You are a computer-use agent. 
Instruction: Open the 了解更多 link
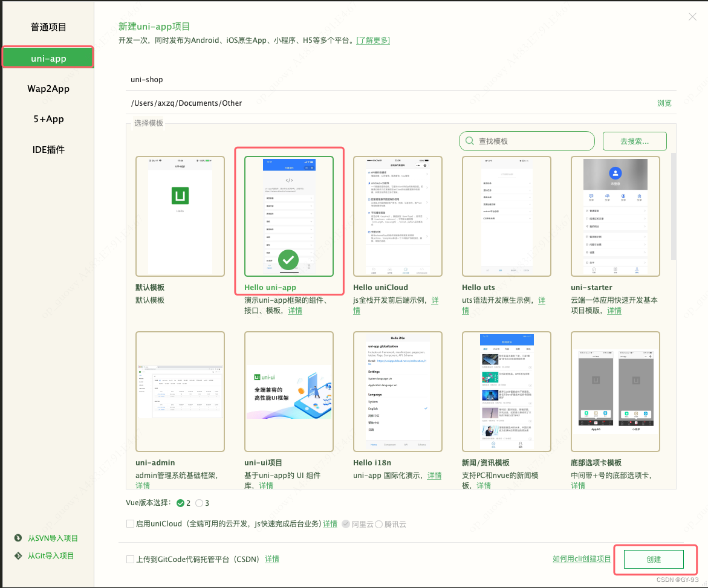(x=373, y=40)
